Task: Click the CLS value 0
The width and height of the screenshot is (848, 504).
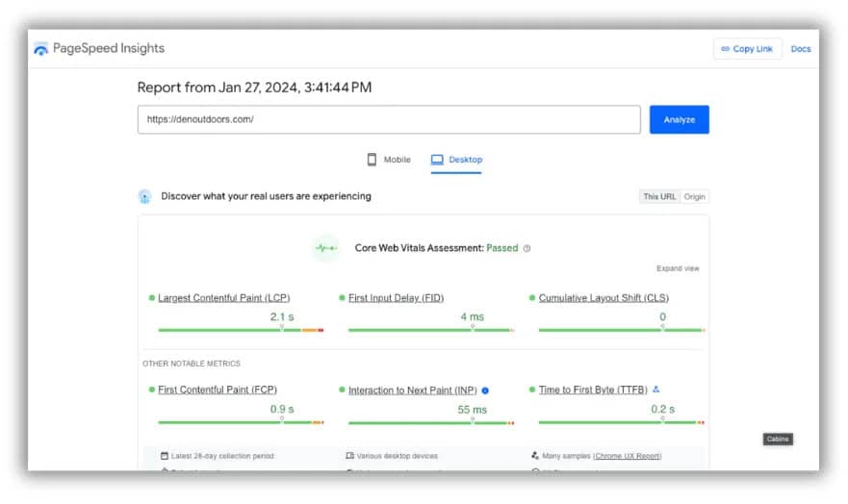Action: (x=662, y=317)
